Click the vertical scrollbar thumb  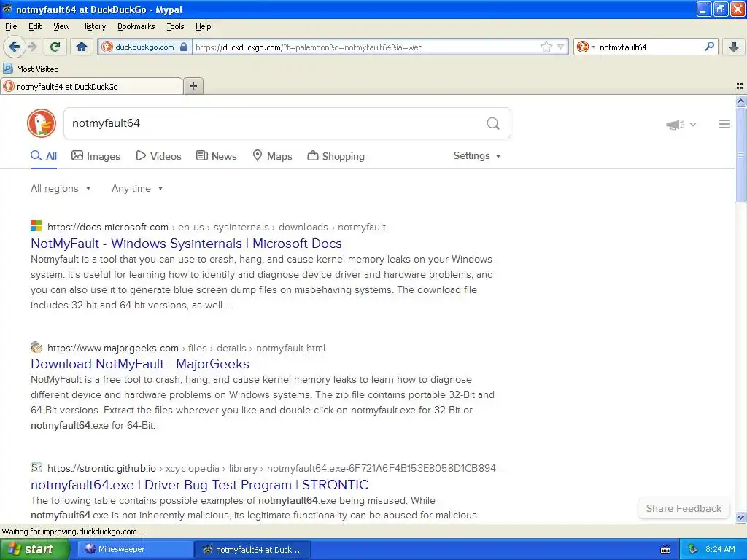tap(740, 155)
